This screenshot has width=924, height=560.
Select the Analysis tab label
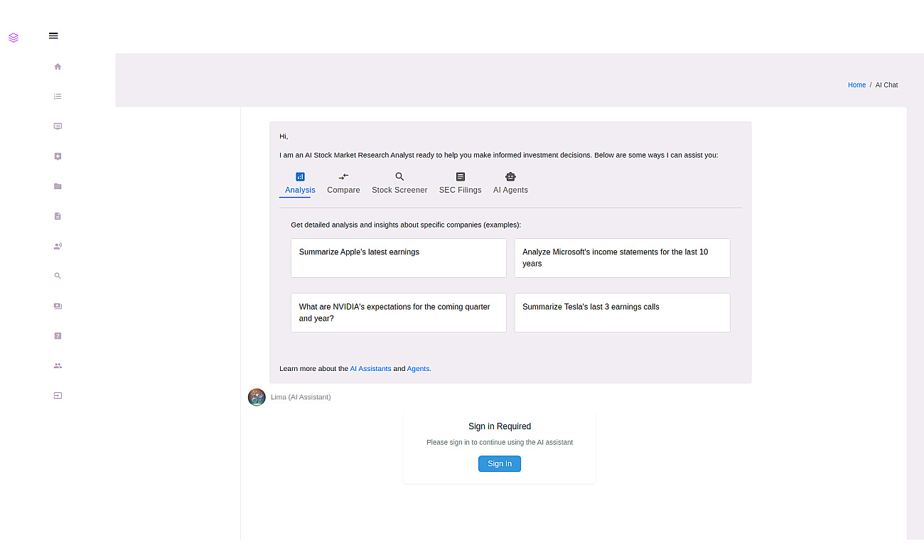click(300, 190)
